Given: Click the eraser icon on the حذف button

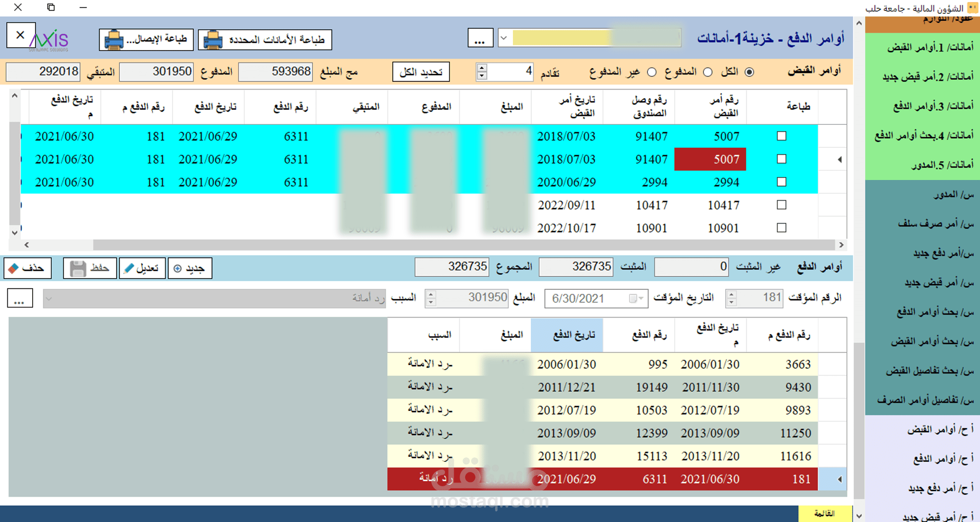Looking at the screenshot, I should pyautogui.click(x=13, y=268).
